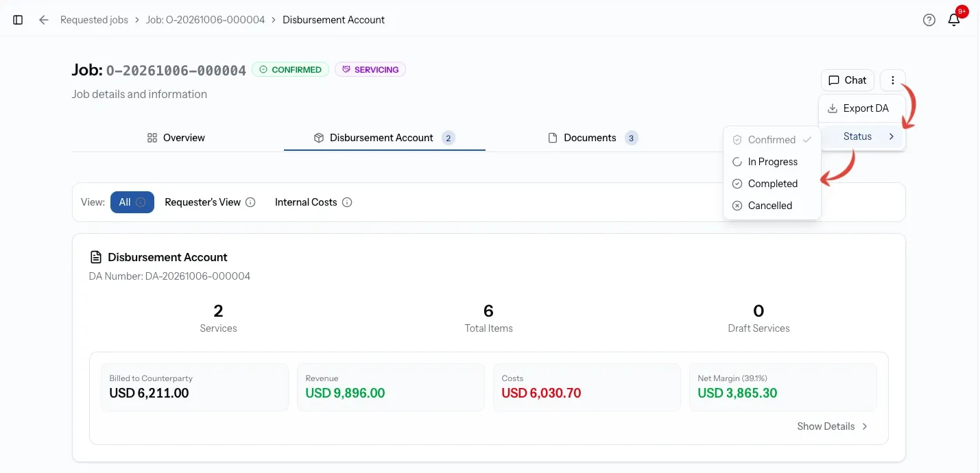Image resolution: width=980 pixels, height=473 pixels.
Task: Expand Show Details
Action: pos(833,426)
